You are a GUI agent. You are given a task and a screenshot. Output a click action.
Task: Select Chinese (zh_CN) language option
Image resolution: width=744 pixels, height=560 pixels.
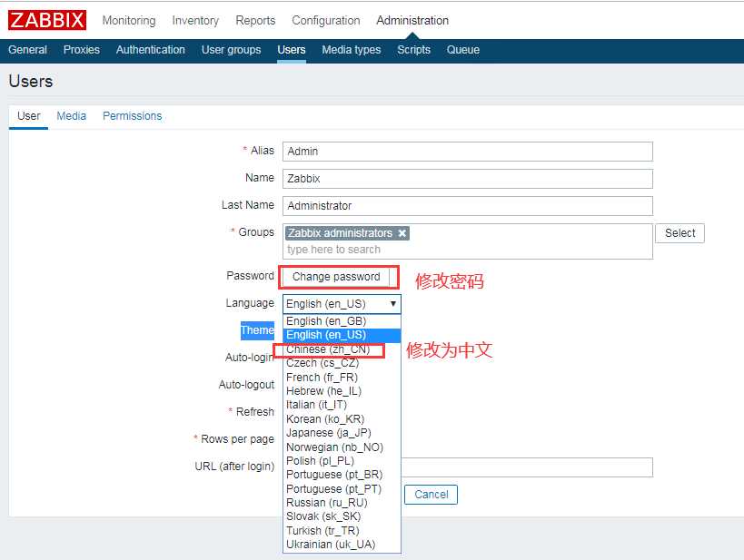[342, 349]
